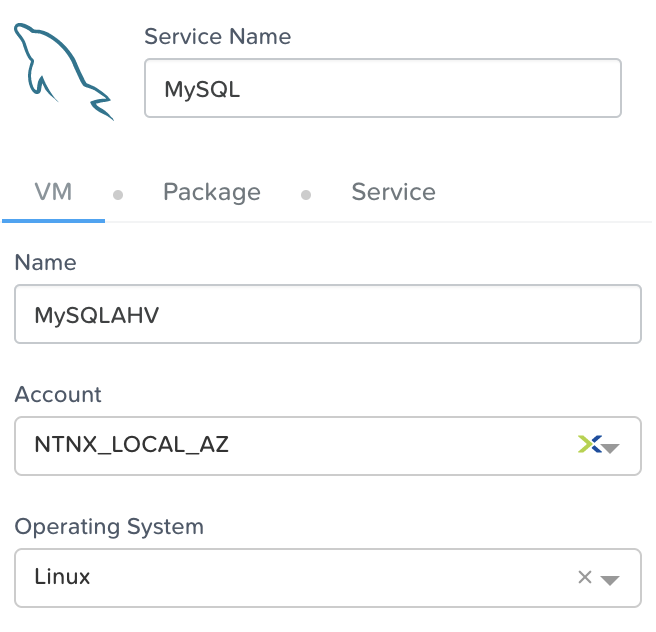Viewport: 656px width, 632px height.
Task: Select the NTNX_LOCAL_AZ account value
Action: [x=132, y=444]
